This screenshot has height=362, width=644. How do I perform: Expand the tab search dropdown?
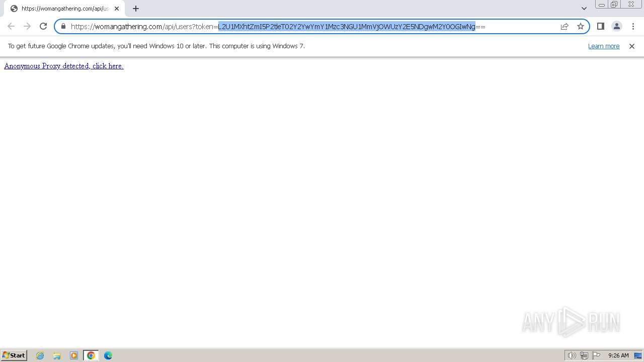584,9
